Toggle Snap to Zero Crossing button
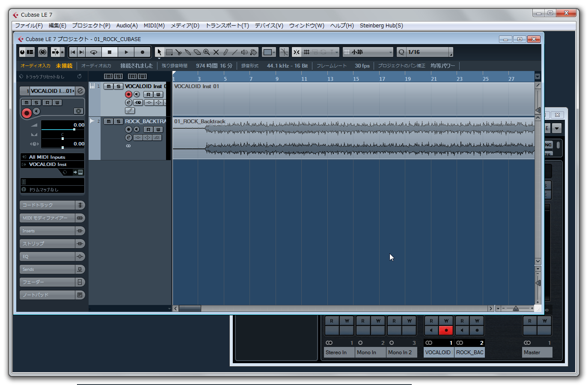This screenshot has height=385, width=588. coord(284,52)
